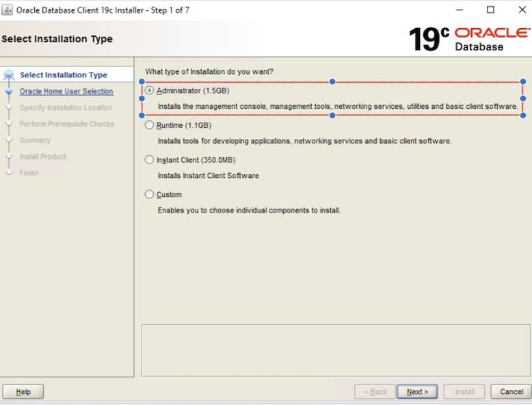Click the Java installer icon in title bar
The image size is (532, 405).
pos(7,10)
